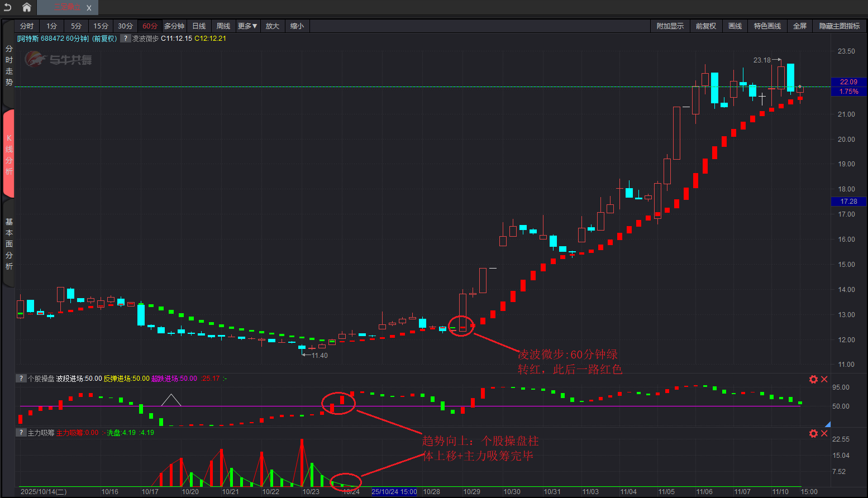Open the 前复权 adjustment dropdown
The height and width of the screenshot is (498, 868).
coord(705,26)
